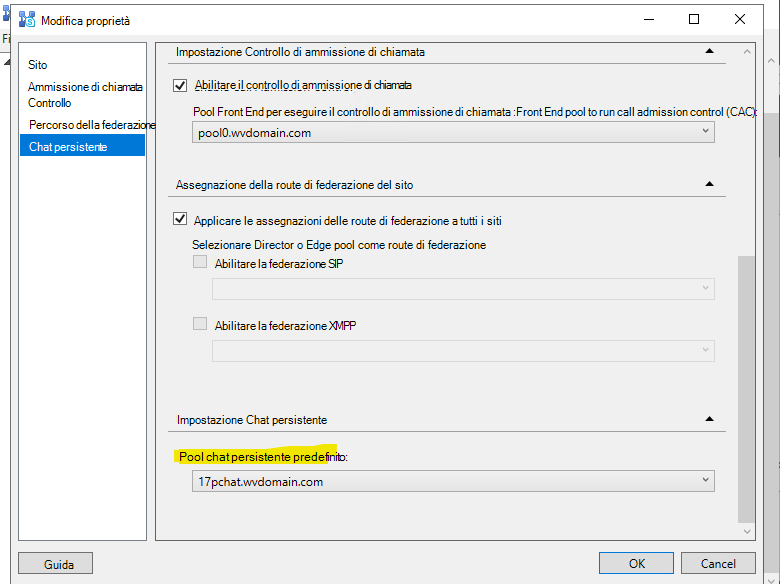Click the Pool chat persistente predefinito label

[263, 457]
